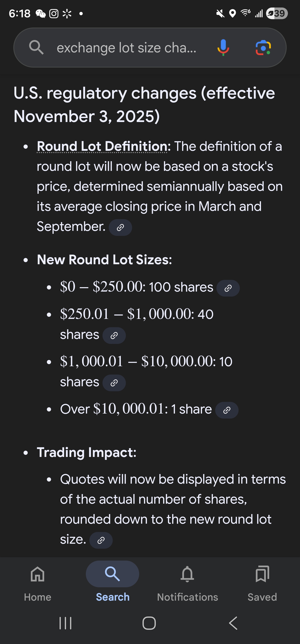Tap the Instagram notification icon in status bar
Screen dimensions: 300x644
point(54,14)
